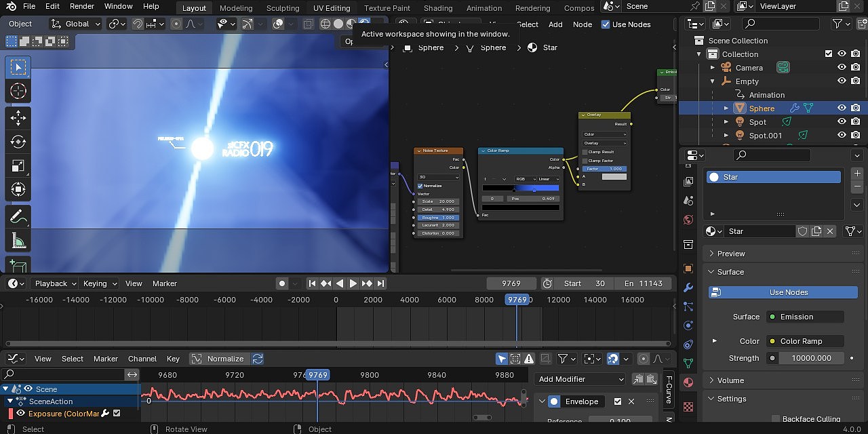This screenshot has width=868, height=434.
Task: Open the Render menu
Action: pyautogui.click(x=82, y=6)
